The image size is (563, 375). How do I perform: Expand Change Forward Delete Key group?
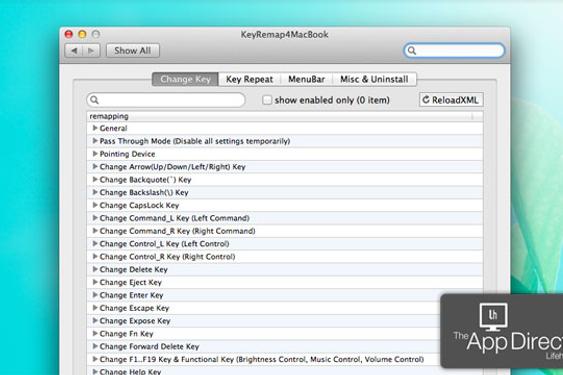(x=95, y=346)
